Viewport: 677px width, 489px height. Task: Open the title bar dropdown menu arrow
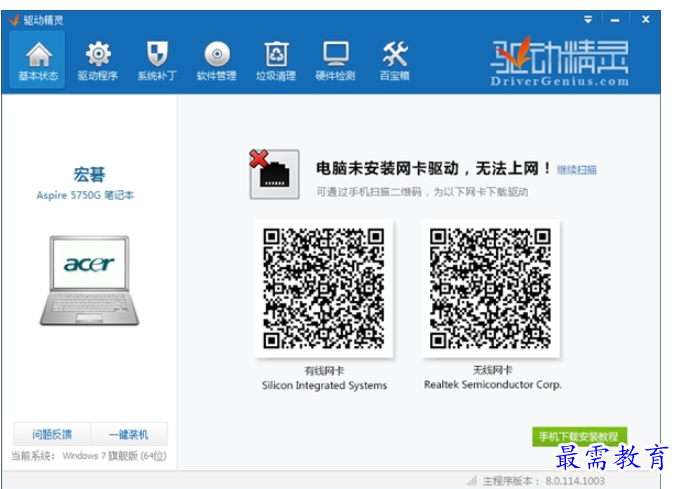point(588,20)
